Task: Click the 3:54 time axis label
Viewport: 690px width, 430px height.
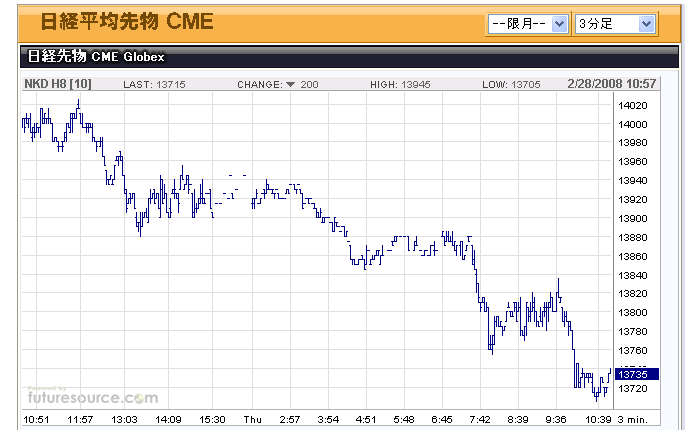Action: coord(328,419)
